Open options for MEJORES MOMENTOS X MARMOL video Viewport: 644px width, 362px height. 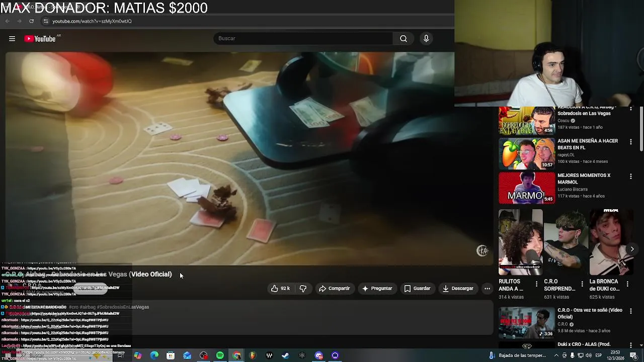630,176
